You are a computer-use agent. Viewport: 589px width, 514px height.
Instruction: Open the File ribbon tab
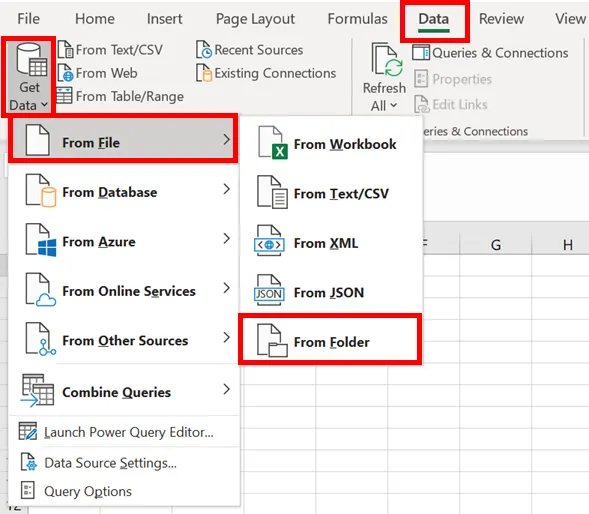28,19
